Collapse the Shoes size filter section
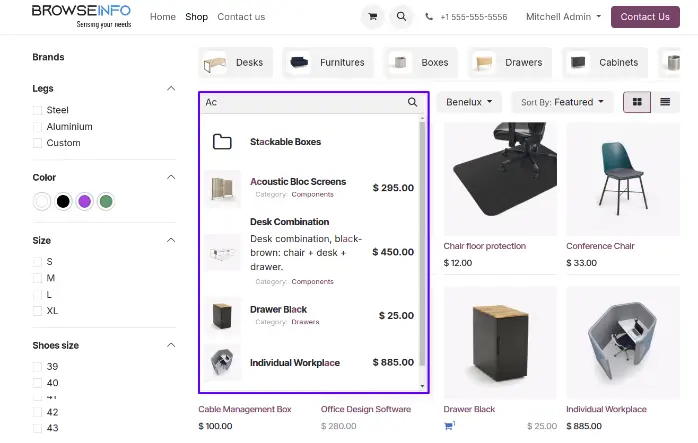 click(x=171, y=345)
